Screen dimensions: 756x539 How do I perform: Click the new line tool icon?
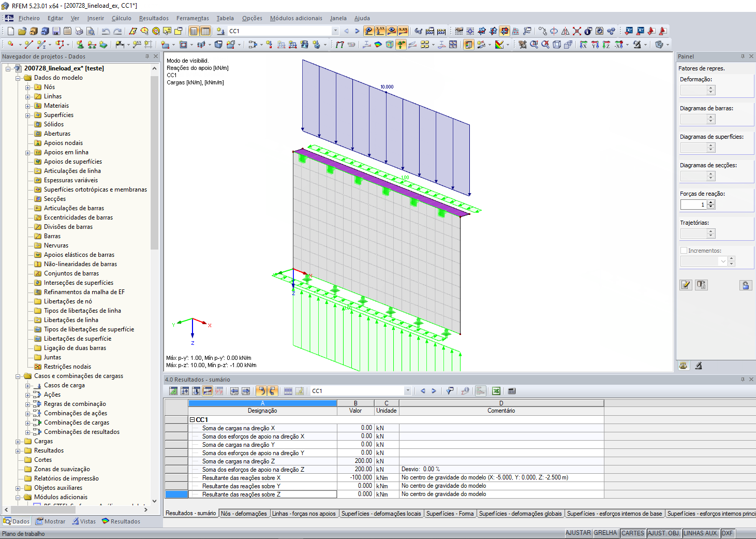click(x=29, y=45)
